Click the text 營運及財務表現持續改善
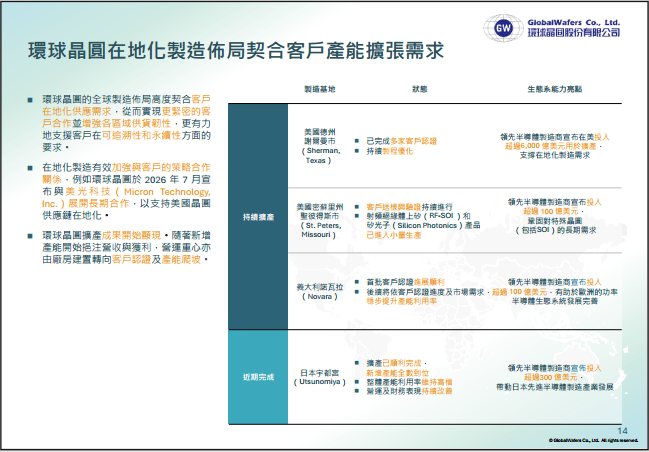 tap(409, 391)
